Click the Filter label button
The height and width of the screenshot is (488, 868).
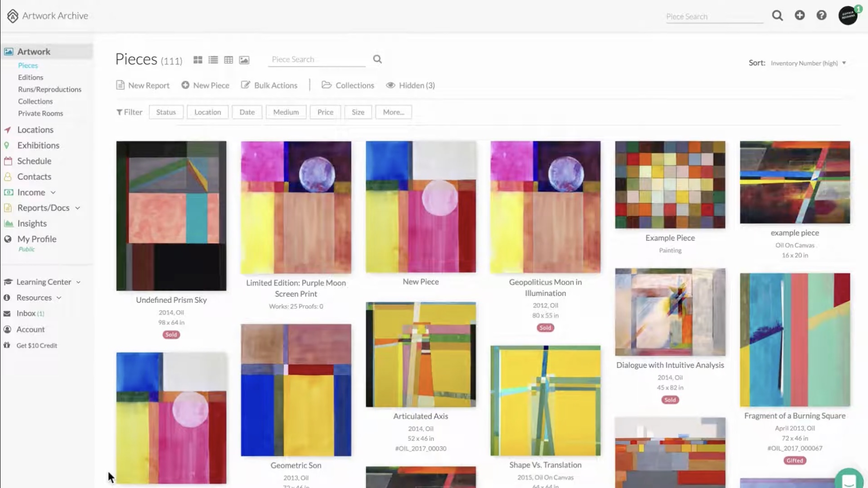pos(129,112)
